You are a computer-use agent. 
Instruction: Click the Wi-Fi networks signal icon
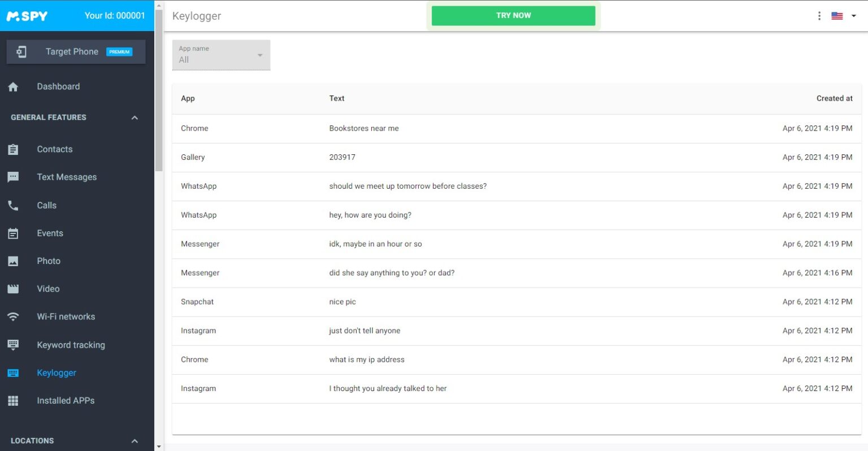tap(13, 316)
